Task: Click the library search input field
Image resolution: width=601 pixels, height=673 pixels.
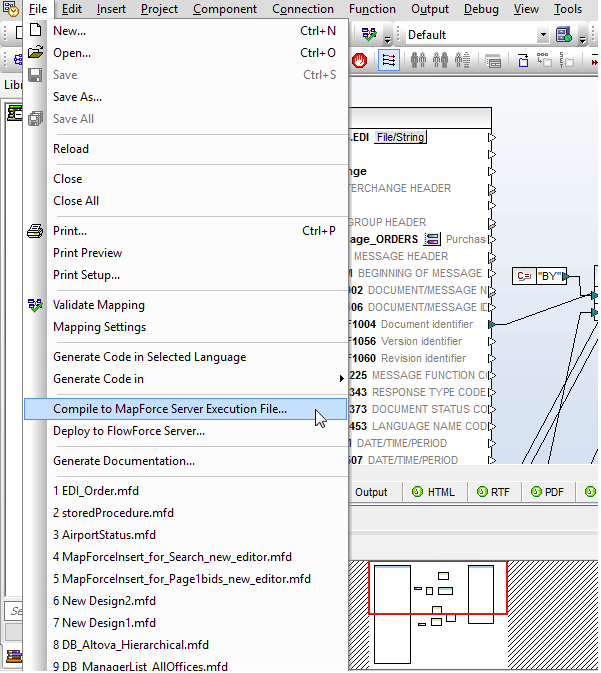Action: coord(14,610)
